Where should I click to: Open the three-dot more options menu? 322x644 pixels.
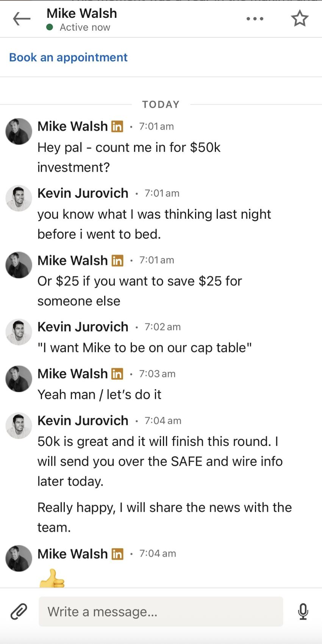(255, 19)
